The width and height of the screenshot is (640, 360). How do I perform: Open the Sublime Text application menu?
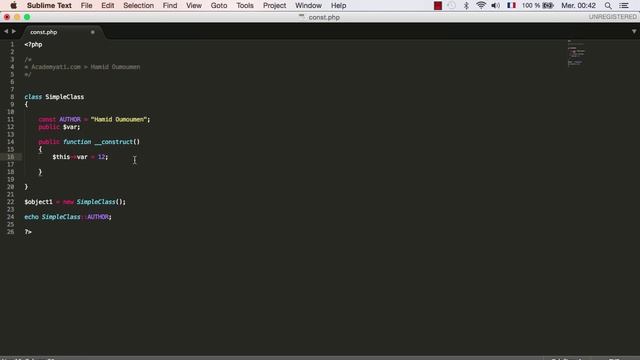[49, 5]
